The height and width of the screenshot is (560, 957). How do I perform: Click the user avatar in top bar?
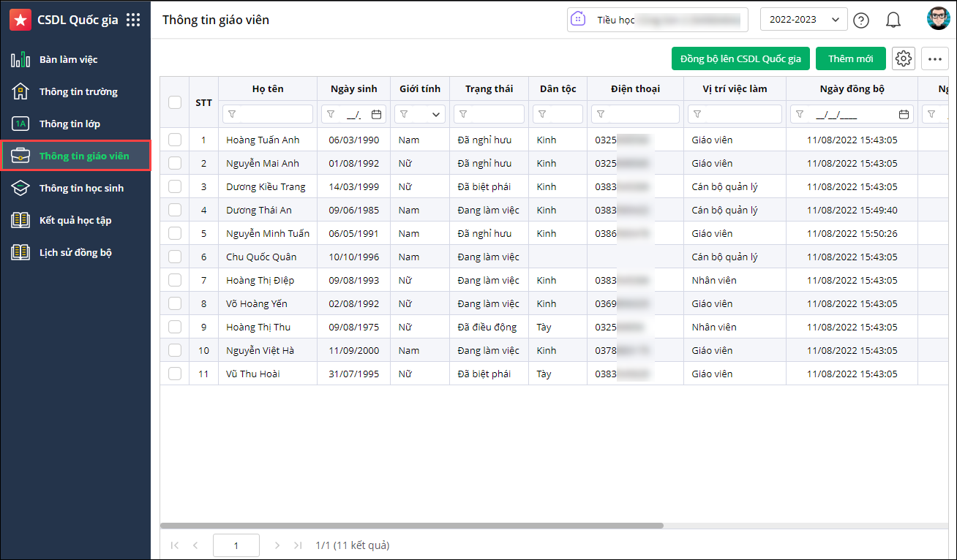[937, 19]
